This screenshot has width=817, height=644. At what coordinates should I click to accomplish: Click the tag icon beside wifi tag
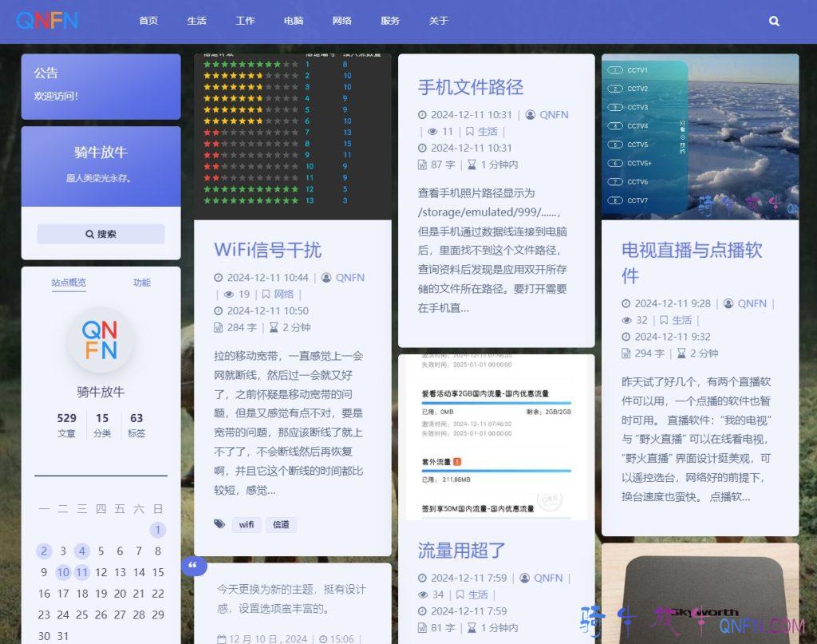click(x=219, y=524)
